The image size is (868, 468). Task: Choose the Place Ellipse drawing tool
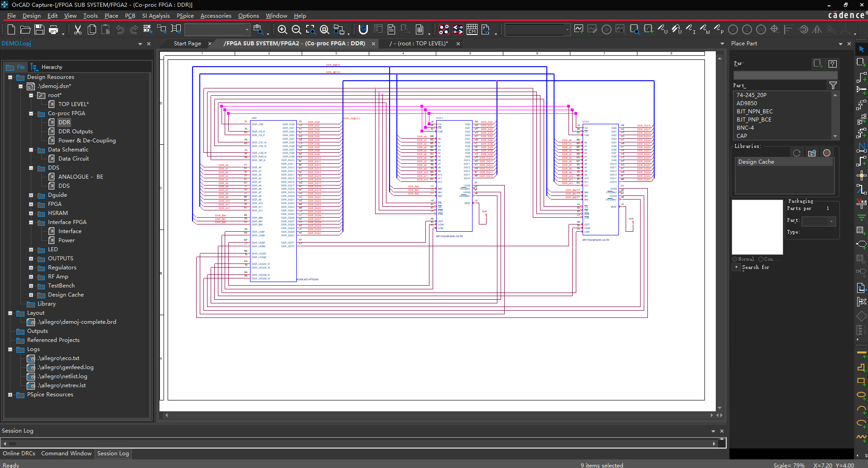click(x=861, y=395)
